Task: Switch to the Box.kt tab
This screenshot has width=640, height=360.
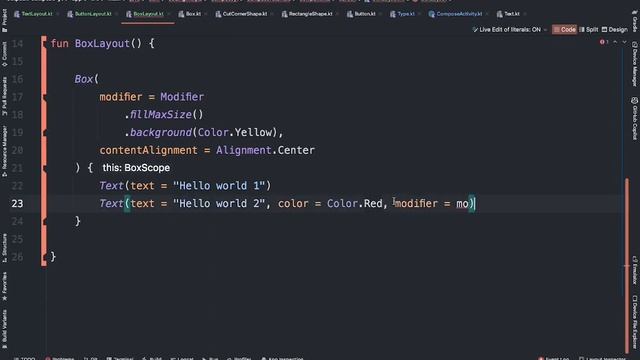Action: point(193,14)
